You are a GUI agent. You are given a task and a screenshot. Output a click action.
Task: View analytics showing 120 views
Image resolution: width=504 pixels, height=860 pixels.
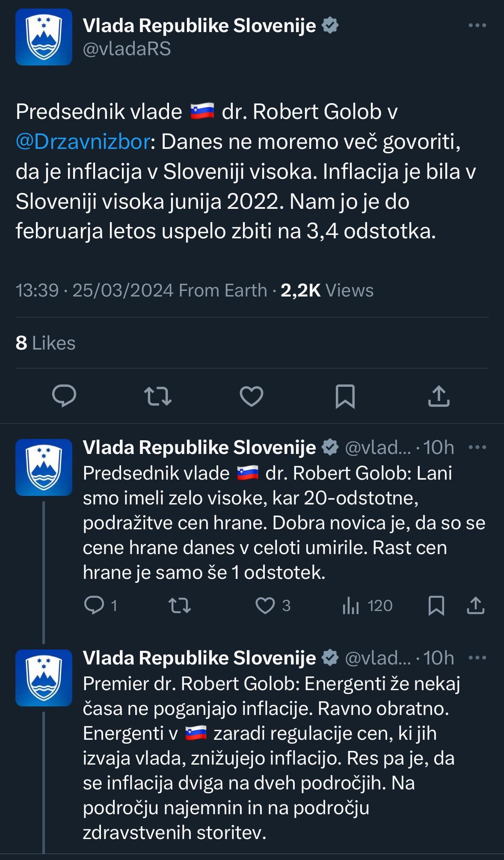coord(367,606)
